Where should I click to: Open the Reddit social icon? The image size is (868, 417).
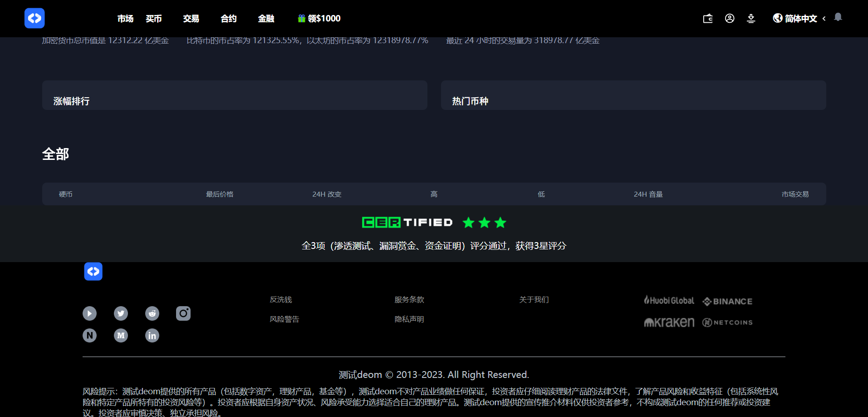coord(152,313)
